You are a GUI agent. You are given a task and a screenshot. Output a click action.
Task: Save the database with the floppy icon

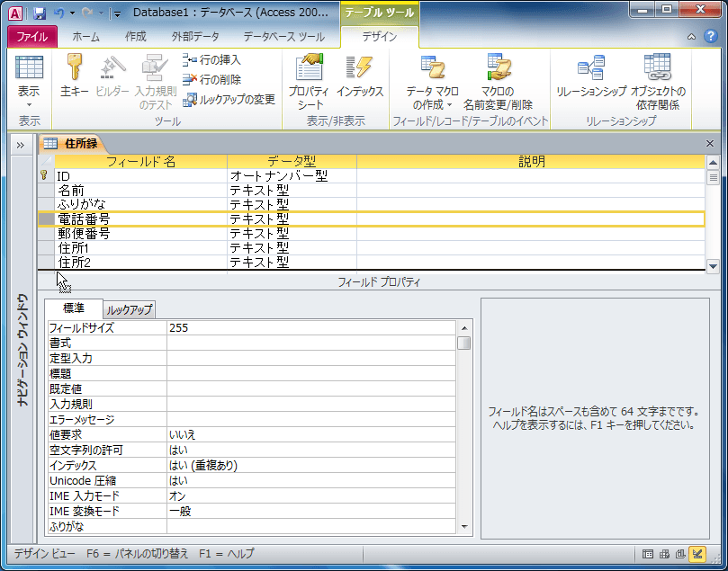[x=40, y=13]
